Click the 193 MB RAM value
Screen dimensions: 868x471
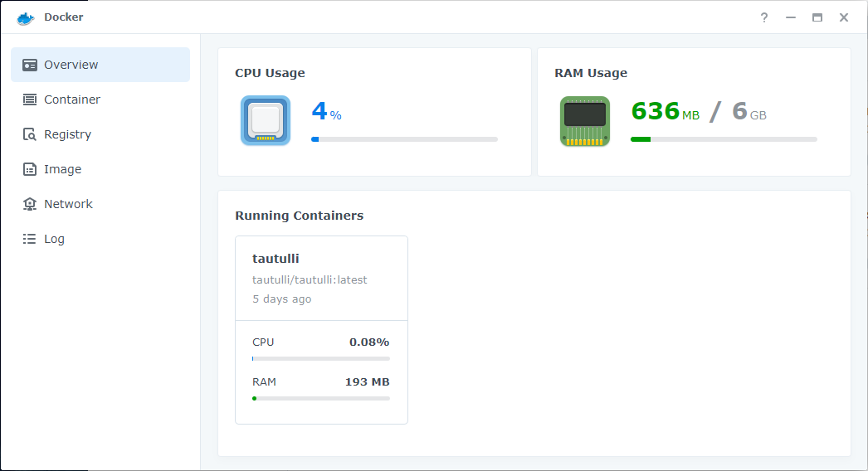point(368,382)
